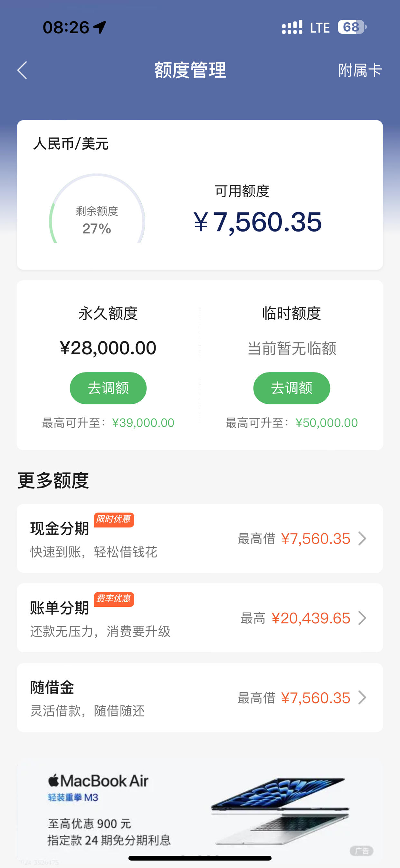
Task: Tap the 限时优惠 badge
Action: point(114,519)
